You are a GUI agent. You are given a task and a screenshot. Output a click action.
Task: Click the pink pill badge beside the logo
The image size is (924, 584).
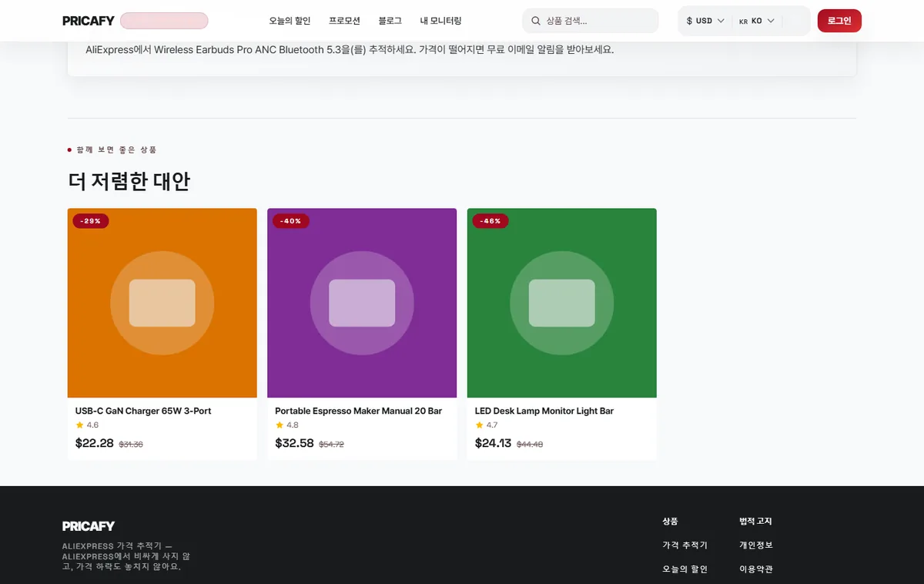pyautogui.click(x=164, y=21)
